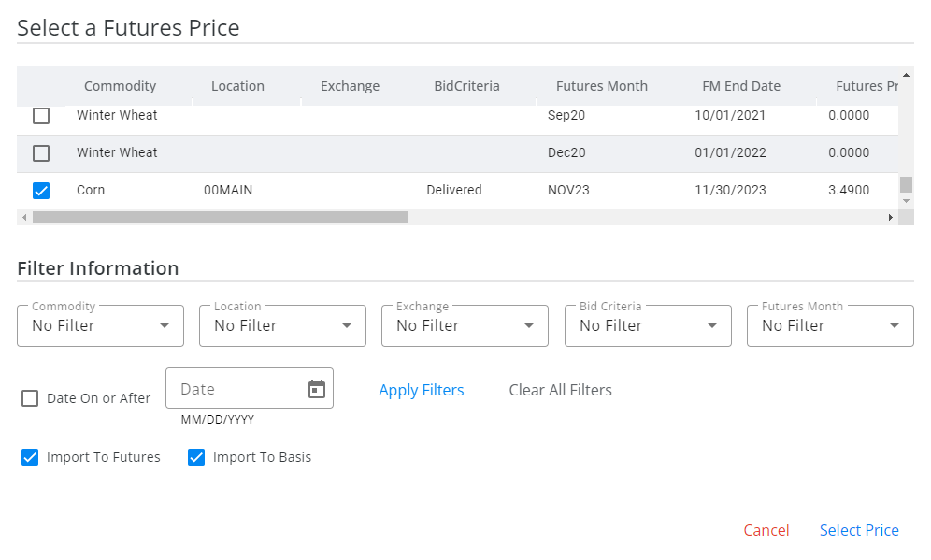931x560 pixels.
Task: Check the Winter Wheat Dec20 row checkbox
Action: (x=41, y=153)
